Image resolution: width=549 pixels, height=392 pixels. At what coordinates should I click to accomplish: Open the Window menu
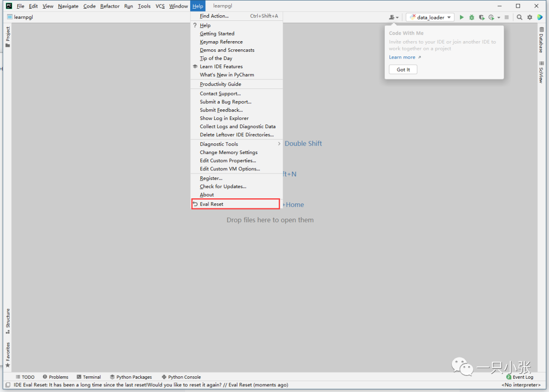click(178, 6)
